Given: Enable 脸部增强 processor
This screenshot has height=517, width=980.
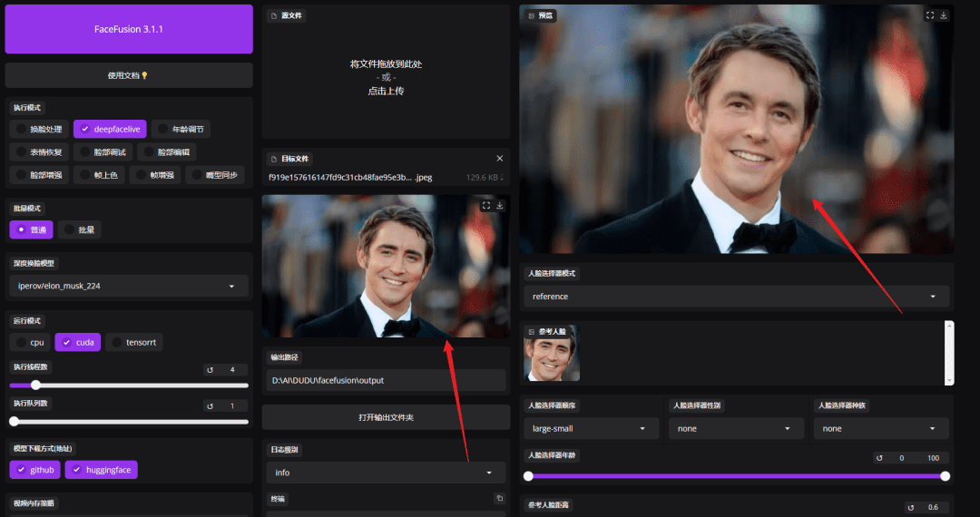Looking at the screenshot, I should tap(39, 175).
